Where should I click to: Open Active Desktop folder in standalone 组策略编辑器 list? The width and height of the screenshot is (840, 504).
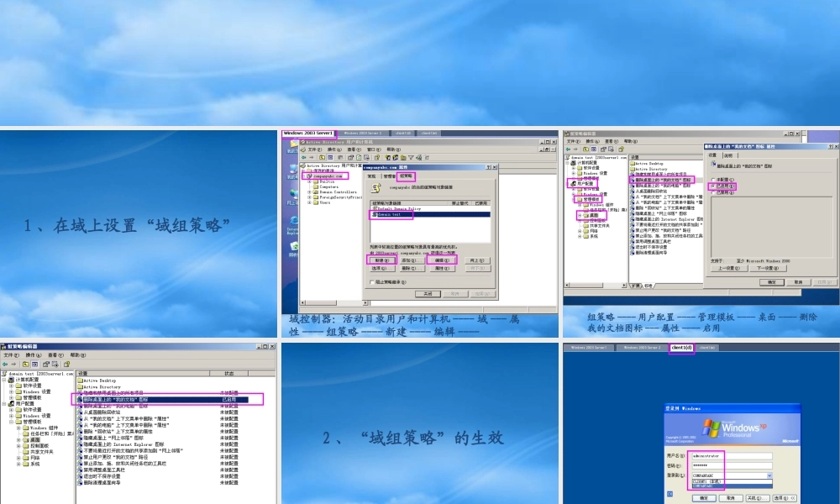(97, 381)
